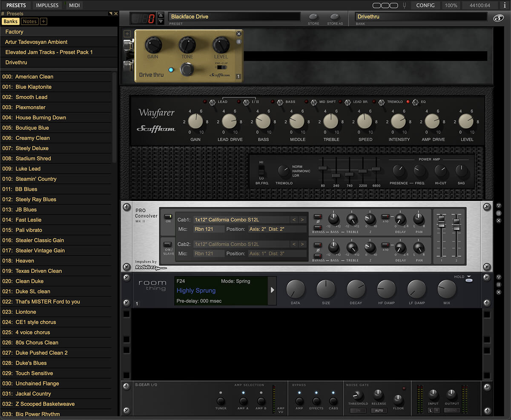511x420 pixels.
Task: Open the Notes tab in the preset browser
Action: (29, 21)
